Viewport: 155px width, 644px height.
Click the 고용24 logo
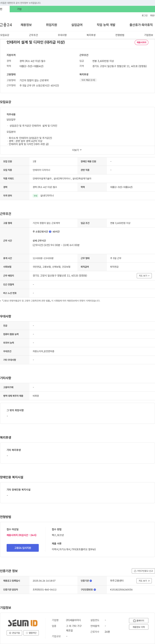pos(6,25)
